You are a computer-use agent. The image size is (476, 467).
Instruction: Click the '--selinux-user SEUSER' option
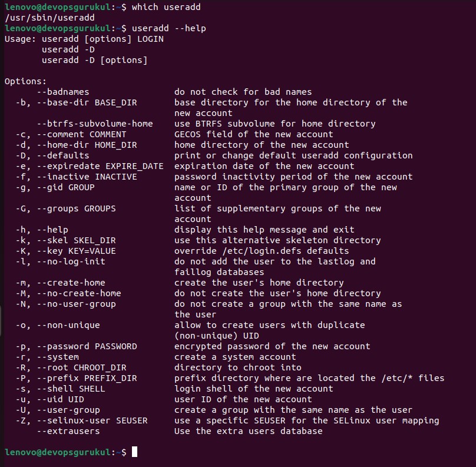92,420
